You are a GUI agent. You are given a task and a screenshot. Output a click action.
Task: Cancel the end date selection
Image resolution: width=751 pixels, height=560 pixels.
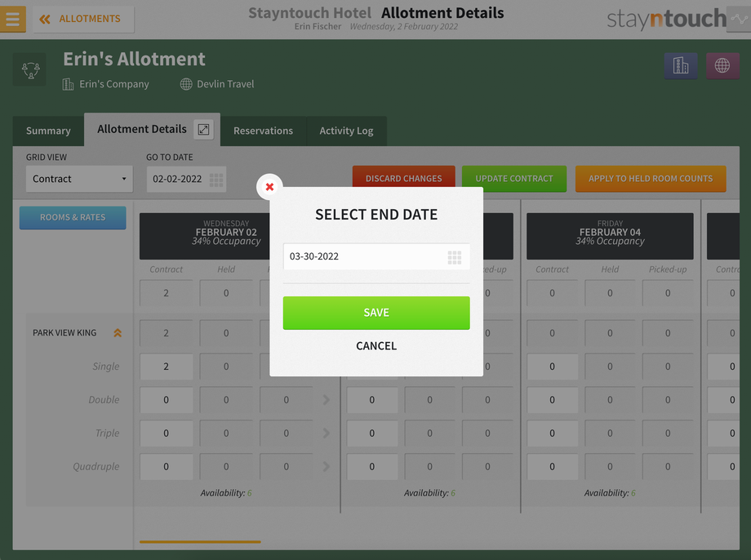point(376,346)
